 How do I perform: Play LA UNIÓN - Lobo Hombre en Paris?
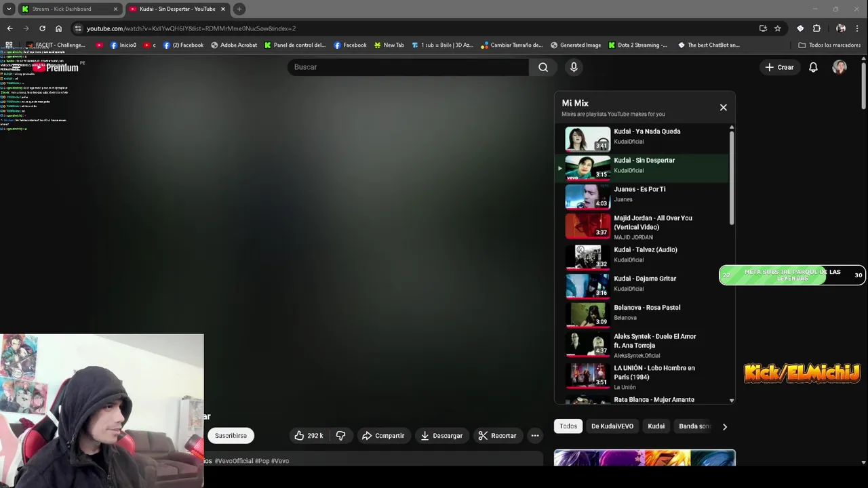tap(642, 377)
